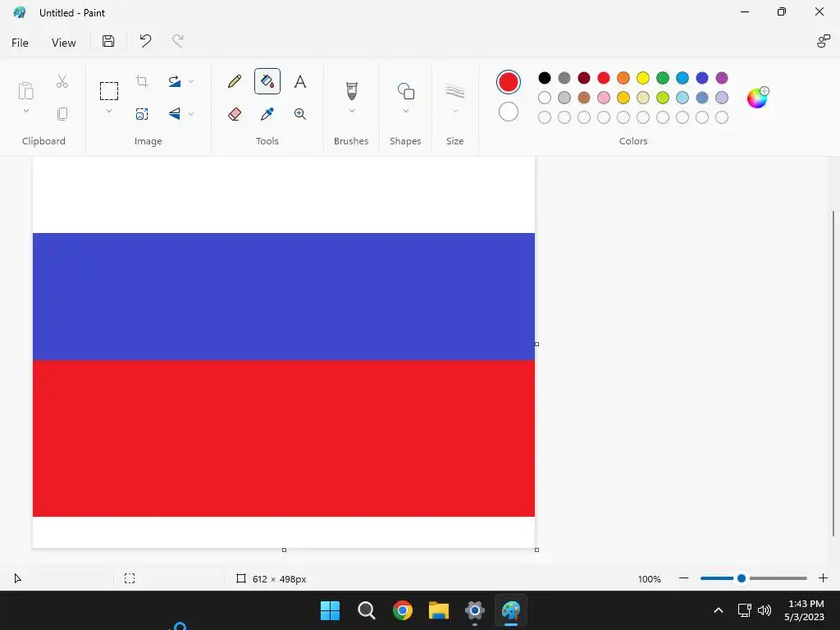Click the canvas bottom-right resize handle
The image size is (840, 630).
click(536, 550)
